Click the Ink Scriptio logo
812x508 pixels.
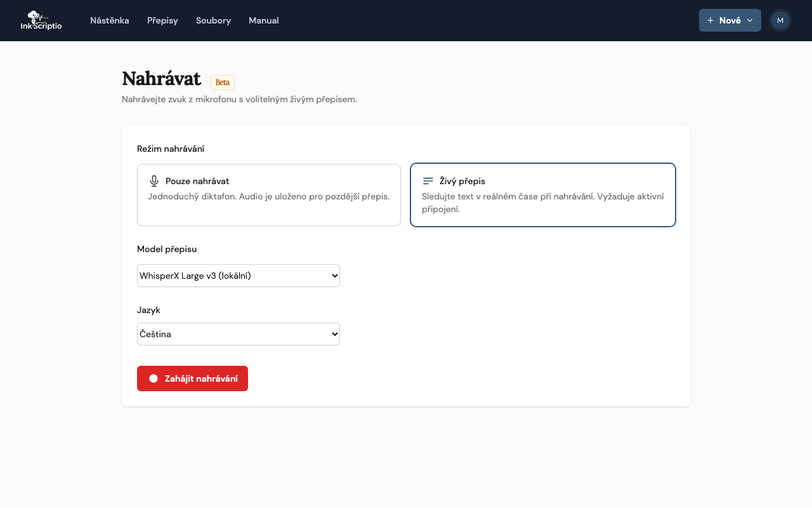coord(41,20)
